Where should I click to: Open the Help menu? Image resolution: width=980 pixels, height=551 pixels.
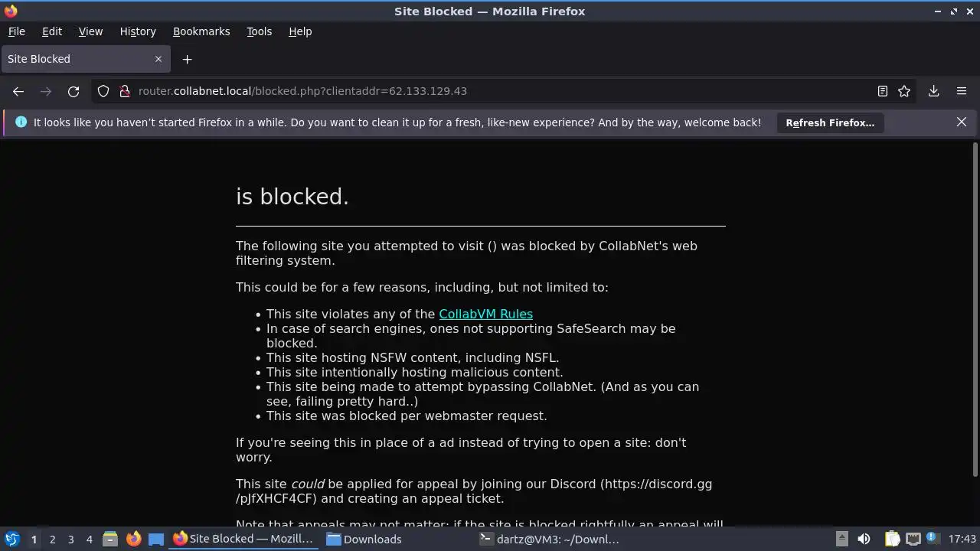[300, 31]
